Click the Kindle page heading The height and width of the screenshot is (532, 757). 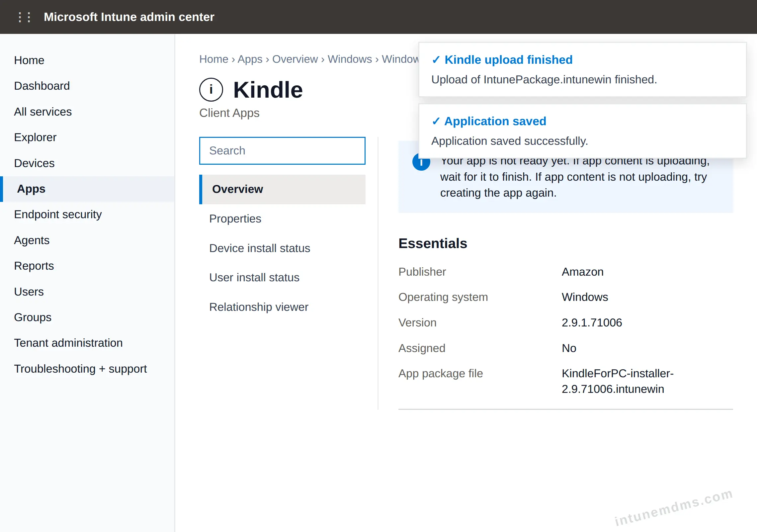click(x=268, y=90)
